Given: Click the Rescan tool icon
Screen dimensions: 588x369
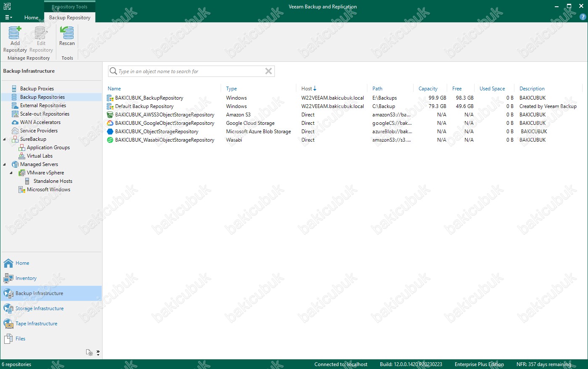Looking at the screenshot, I should pyautogui.click(x=67, y=33).
